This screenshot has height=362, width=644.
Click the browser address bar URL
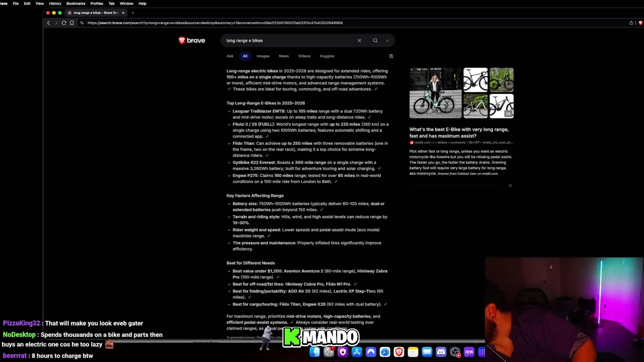[215, 23]
